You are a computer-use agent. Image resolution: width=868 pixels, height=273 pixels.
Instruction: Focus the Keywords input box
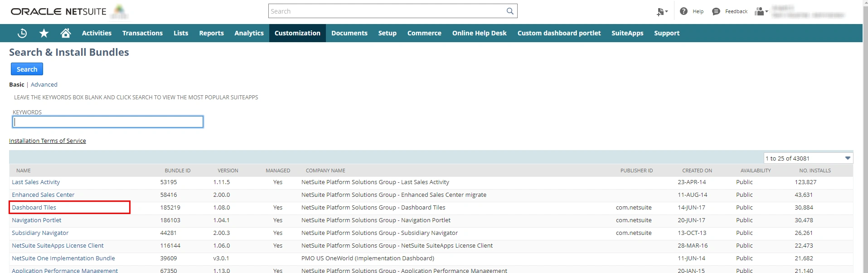tap(108, 122)
